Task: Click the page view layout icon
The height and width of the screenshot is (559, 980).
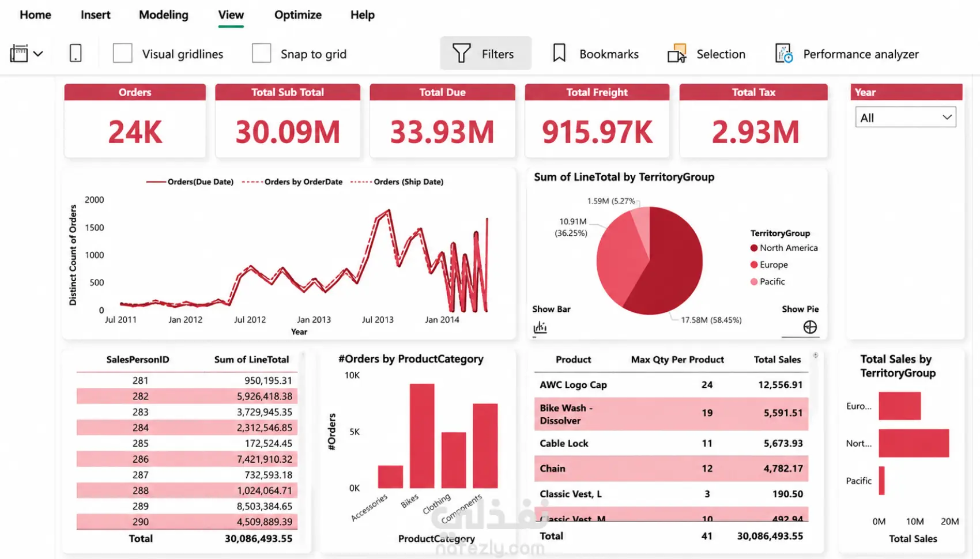Action: (19, 54)
